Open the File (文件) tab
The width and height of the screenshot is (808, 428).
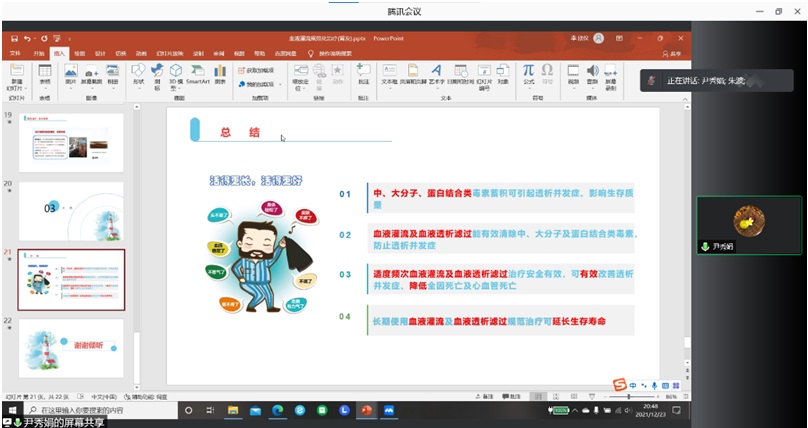click(15, 53)
